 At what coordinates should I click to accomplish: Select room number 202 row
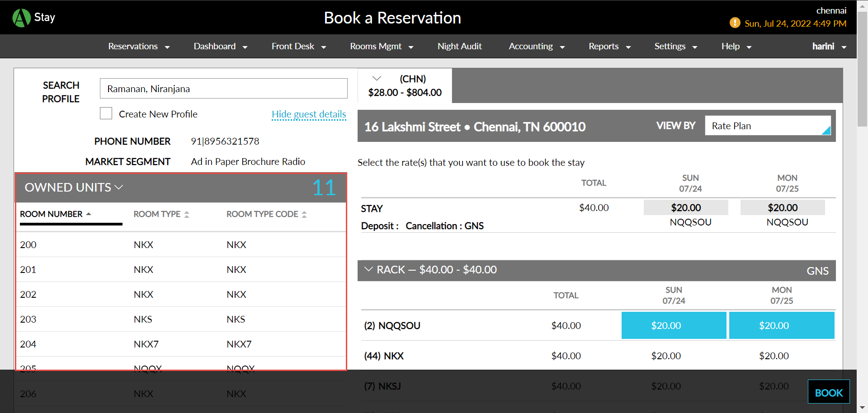pos(181,294)
